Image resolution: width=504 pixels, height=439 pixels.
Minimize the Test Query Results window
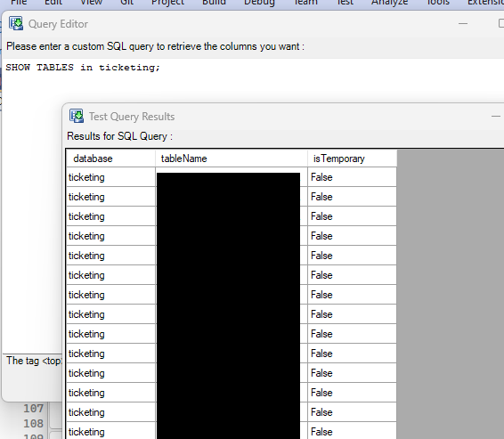(496, 116)
